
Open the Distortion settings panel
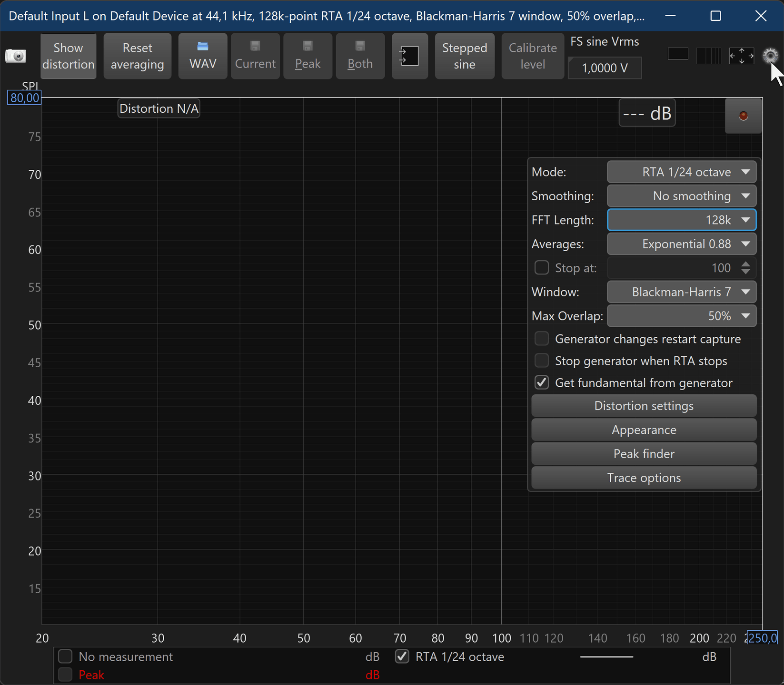point(644,406)
